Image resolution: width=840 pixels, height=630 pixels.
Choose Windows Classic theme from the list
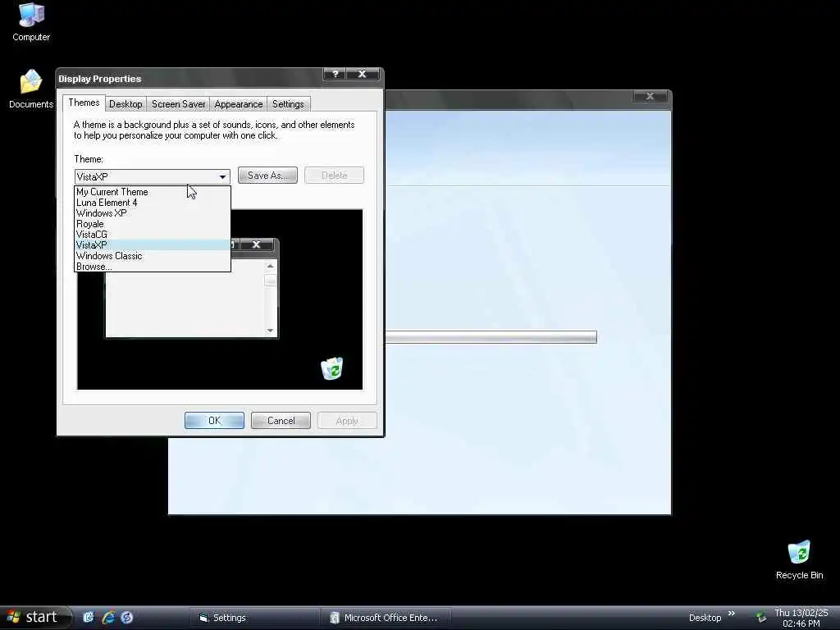pos(152,256)
